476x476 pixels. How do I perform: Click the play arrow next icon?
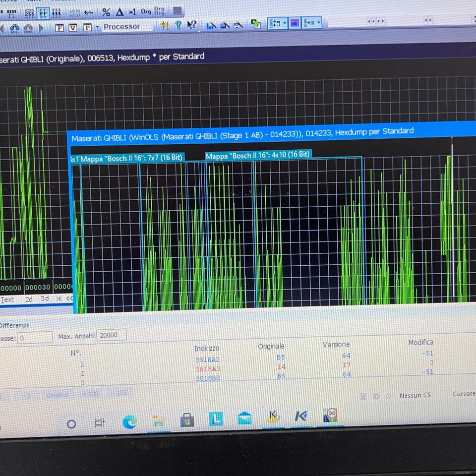pyautogui.click(x=41, y=28)
